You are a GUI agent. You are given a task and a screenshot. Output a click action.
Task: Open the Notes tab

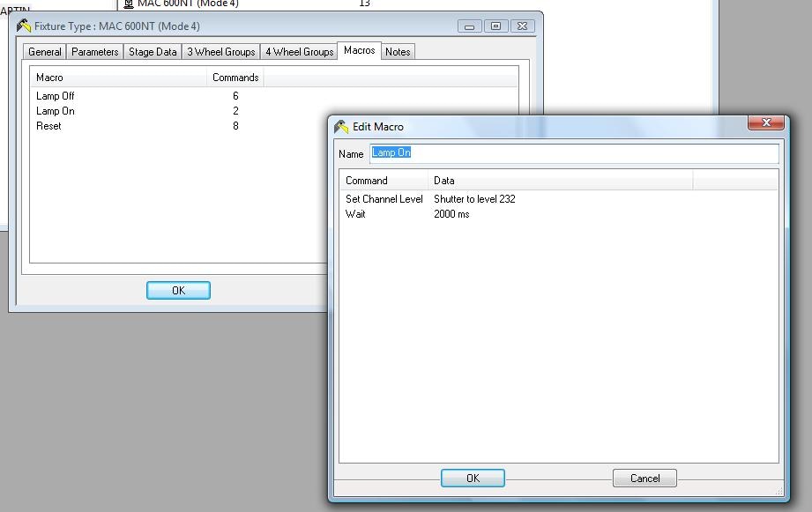pyautogui.click(x=398, y=52)
